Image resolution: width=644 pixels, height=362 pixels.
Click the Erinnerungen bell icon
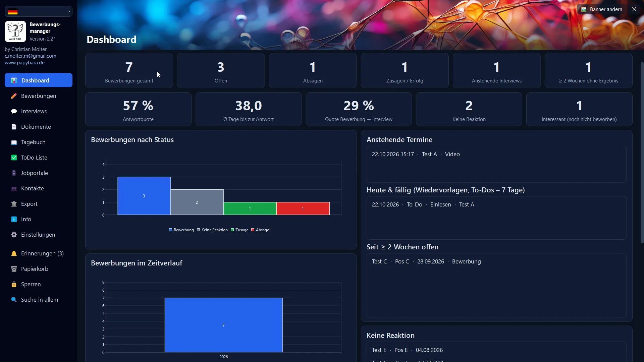coord(14,253)
